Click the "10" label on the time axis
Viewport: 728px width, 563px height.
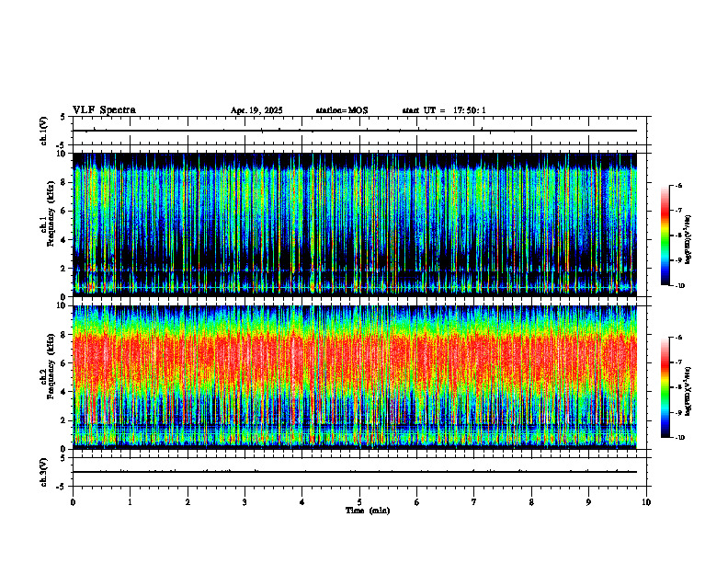[x=646, y=502]
